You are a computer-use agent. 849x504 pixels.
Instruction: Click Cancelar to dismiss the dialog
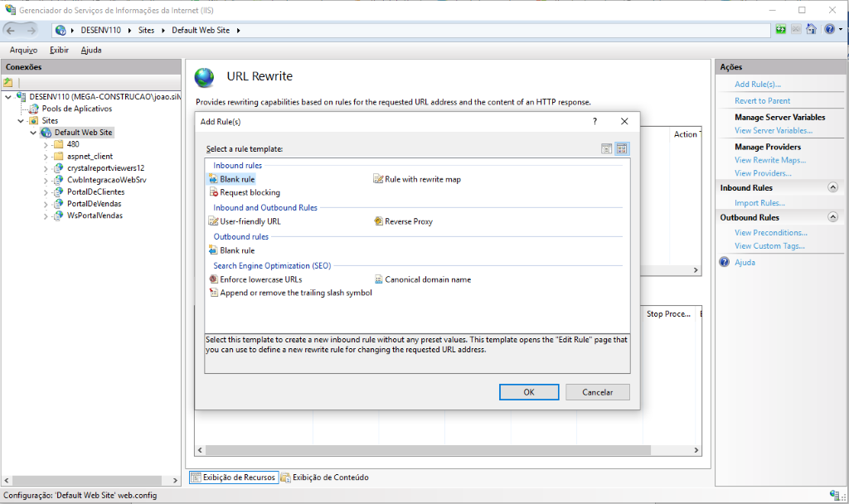597,392
